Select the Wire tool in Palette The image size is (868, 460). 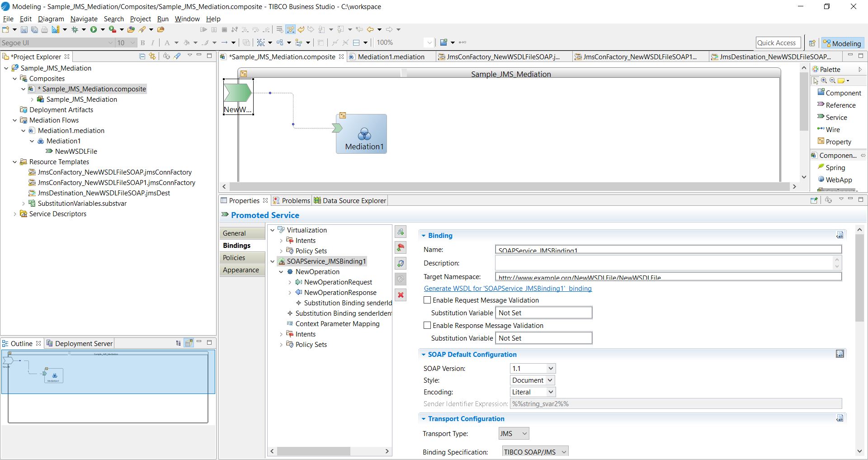pyautogui.click(x=832, y=129)
